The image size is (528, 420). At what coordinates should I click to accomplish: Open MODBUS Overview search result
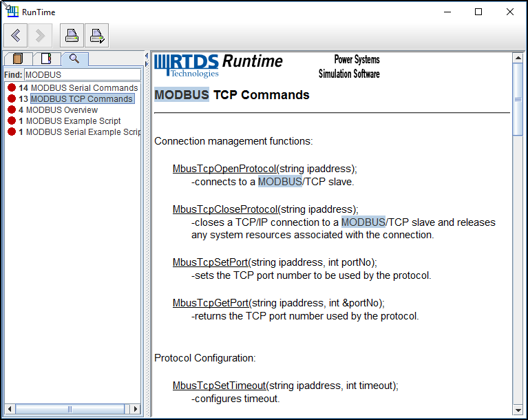[62, 109]
